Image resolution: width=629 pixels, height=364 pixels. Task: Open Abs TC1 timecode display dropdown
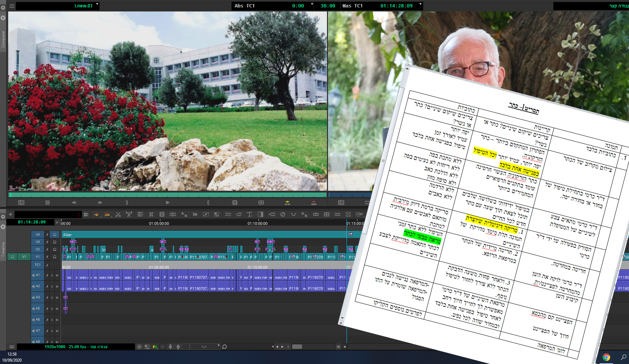312,4
